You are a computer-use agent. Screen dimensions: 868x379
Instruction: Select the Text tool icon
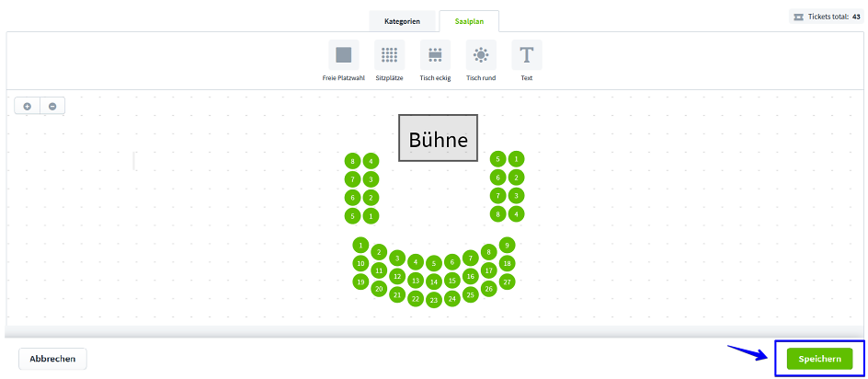(526, 55)
